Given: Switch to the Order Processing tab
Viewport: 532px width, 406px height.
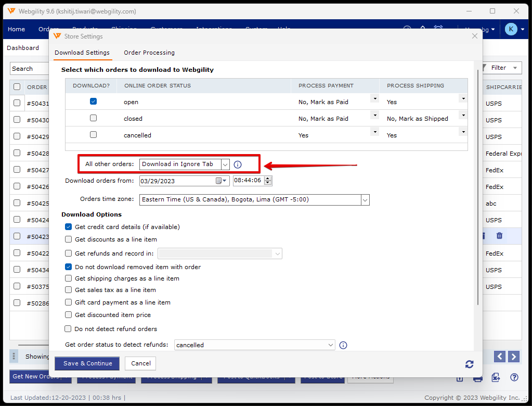Looking at the screenshot, I should click(149, 53).
